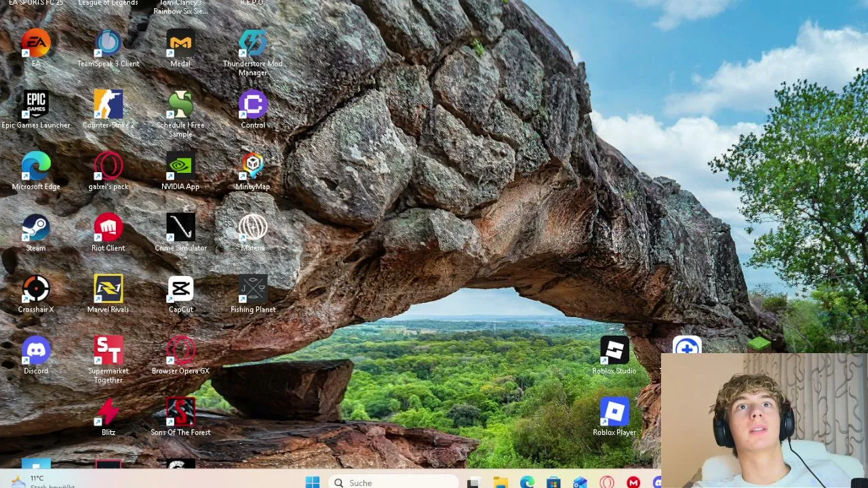The width and height of the screenshot is (868, 488).
Task: Open Microsoft Store from the taskbar
Action: click(x=553, y=483)
